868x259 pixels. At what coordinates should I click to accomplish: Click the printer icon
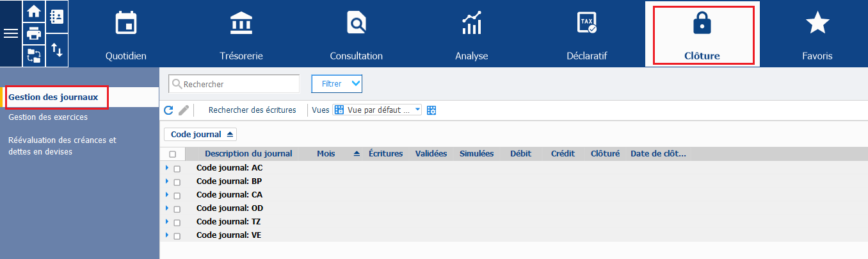tap(34, 33)
